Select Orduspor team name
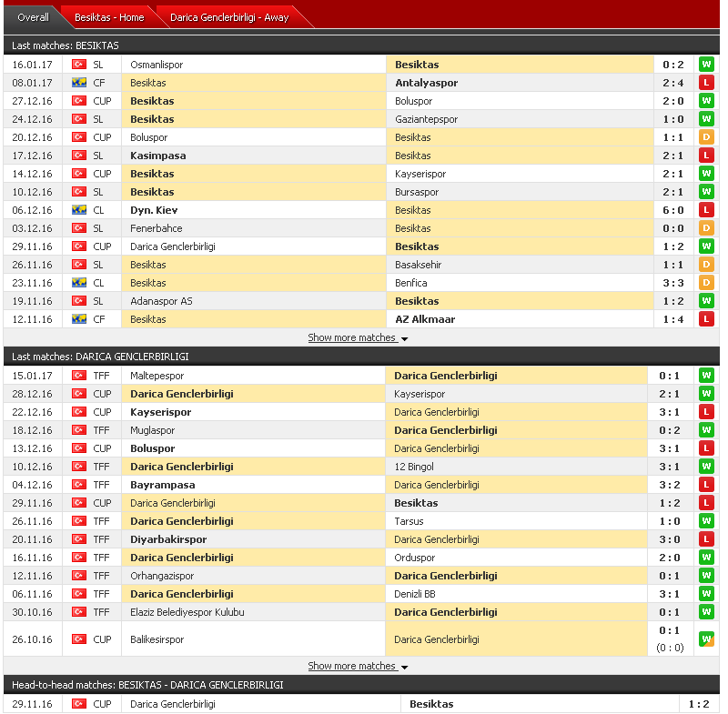This screenshot has height=714, width=728. click(415, 558)
